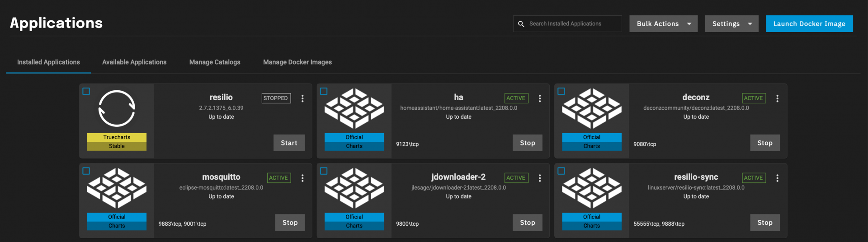Image resolution: width=868 pixels, height=242 pixels.
Task: Select the ha app checkbox
Action: click(324, 91)
